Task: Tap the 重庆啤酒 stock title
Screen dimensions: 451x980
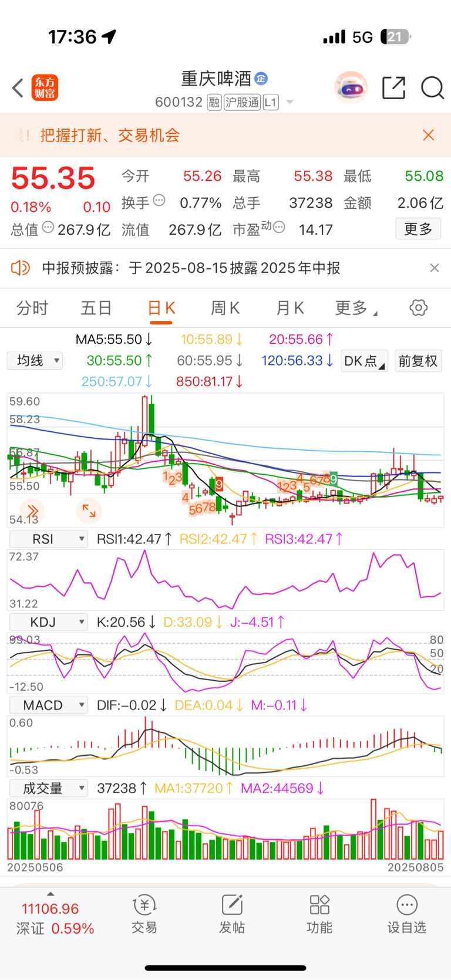Action: pos(216,78)
